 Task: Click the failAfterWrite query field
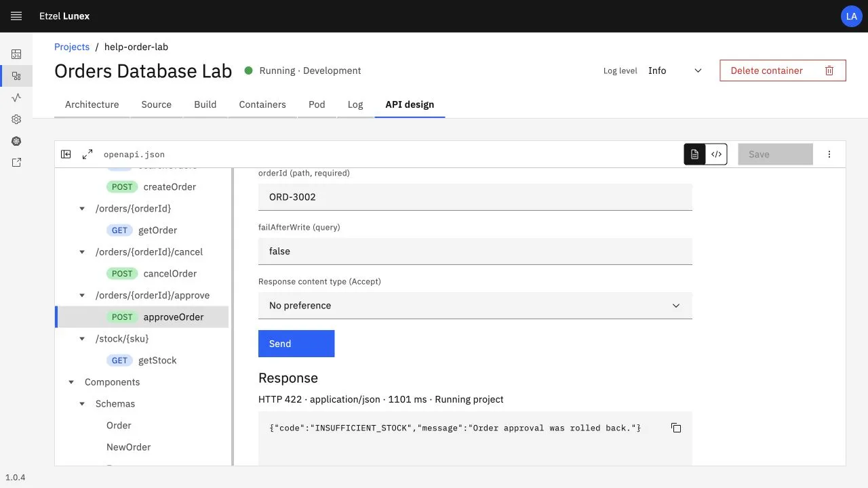click(475, 251)
